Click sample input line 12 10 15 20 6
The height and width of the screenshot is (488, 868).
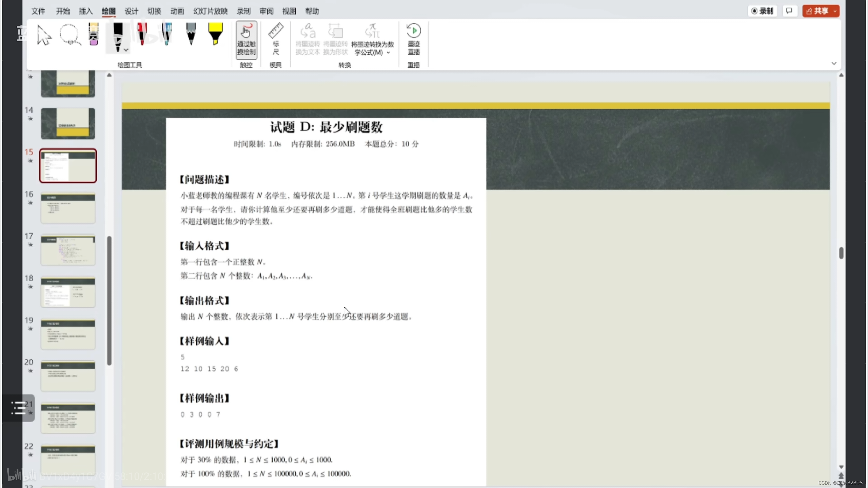pyautogui.click(x=210, y=369)
